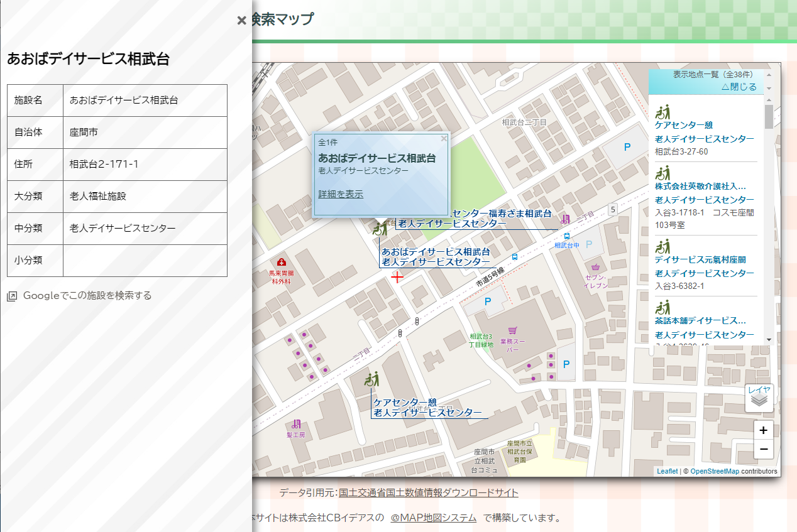The width and height of the screenshot is (797, 532).
Task: Click the 馬来胃腸科外科 hospital icon
Action: click(280, 262)
